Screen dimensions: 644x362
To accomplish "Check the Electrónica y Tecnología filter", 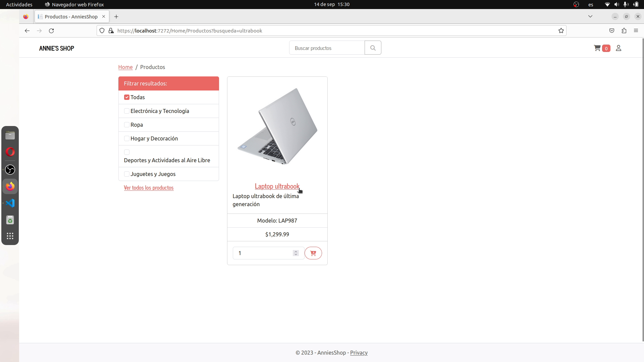I will click(127, 111).
